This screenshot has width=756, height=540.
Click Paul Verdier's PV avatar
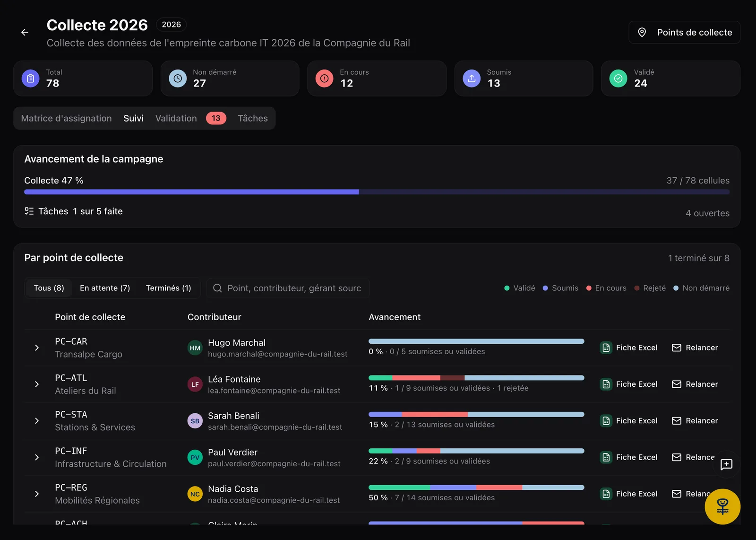coord(195,457)
